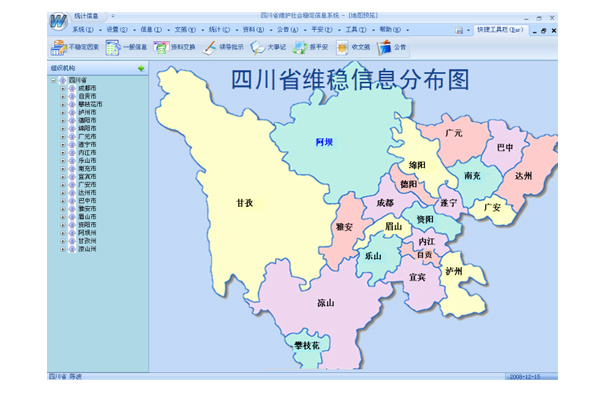This screenshot has height=397, width=609.
Task: Select 宜宾市 in the organization tree
Action: click(87, 177)
